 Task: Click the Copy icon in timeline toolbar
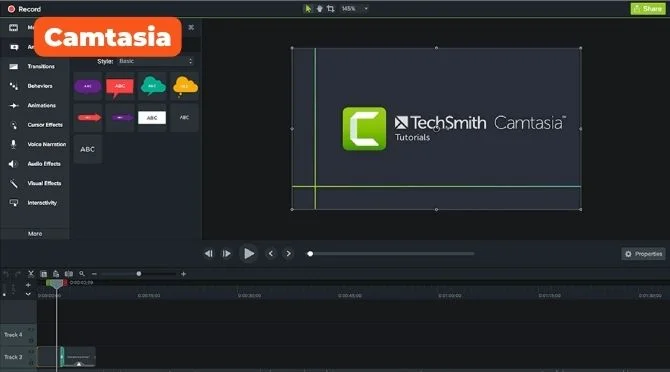[44, 274]
